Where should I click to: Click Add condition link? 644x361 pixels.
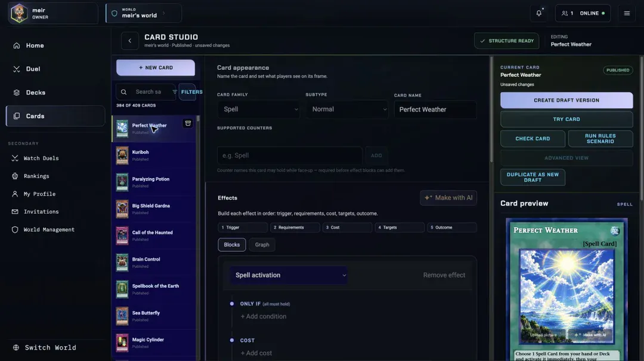coord(264,316)
